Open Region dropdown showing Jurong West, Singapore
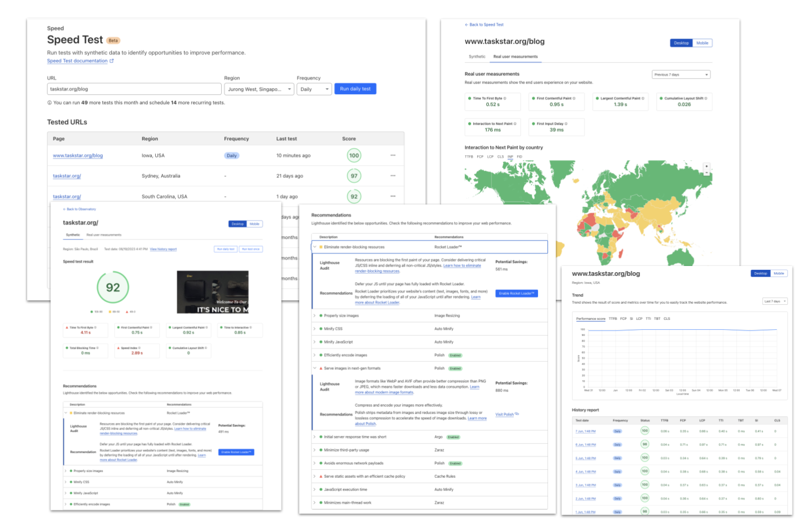The height and width of the screenshot is (532, 798). point(260,89)
